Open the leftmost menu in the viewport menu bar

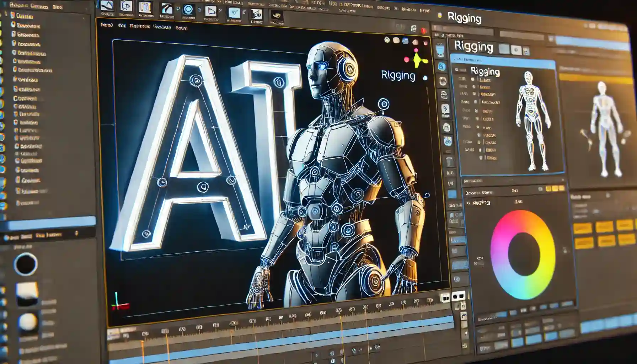click(x=107, y=25)
